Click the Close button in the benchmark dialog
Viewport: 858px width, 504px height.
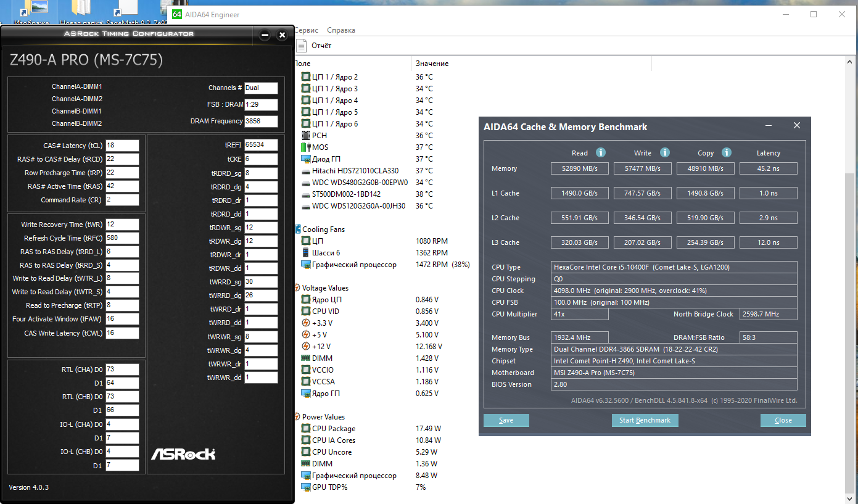783,420
